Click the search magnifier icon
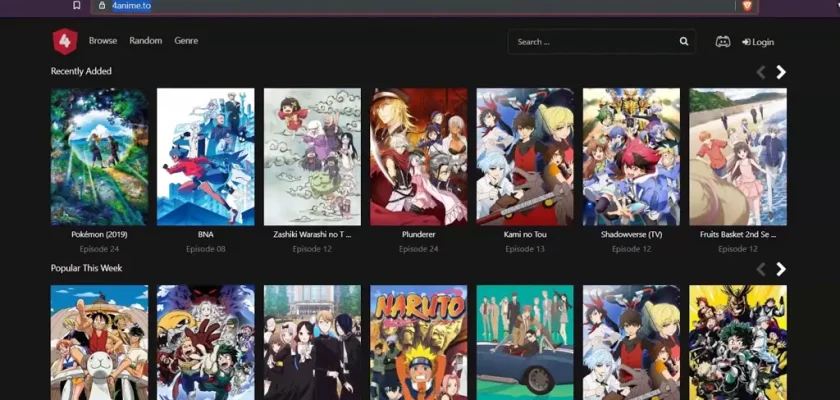Screen dimensions: 840x400 pyautogui.click(x=684, y=41)
